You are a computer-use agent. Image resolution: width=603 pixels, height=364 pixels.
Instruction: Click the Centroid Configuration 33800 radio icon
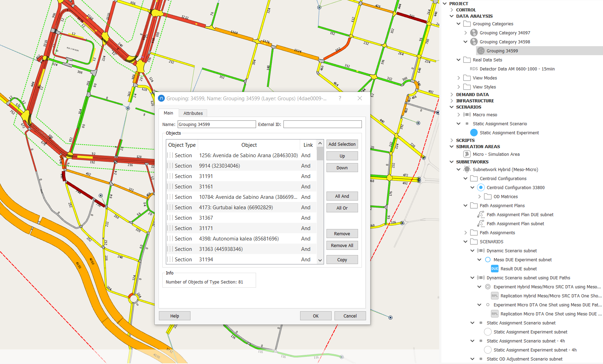[481, 187]
